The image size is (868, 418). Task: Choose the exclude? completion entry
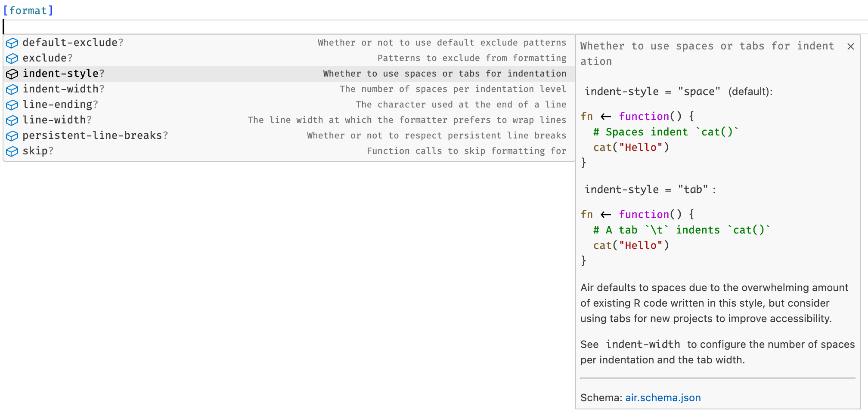[289, 58]
